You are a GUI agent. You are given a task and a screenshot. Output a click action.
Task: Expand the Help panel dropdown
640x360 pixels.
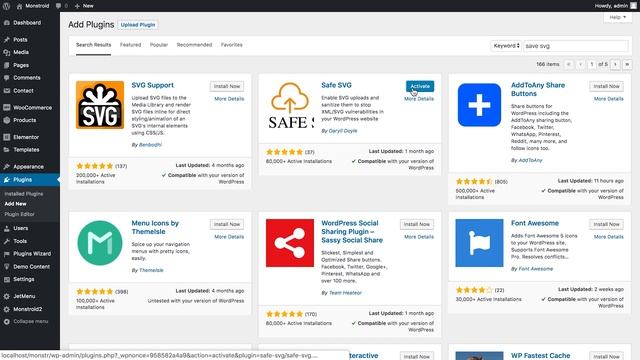point(617,18)
